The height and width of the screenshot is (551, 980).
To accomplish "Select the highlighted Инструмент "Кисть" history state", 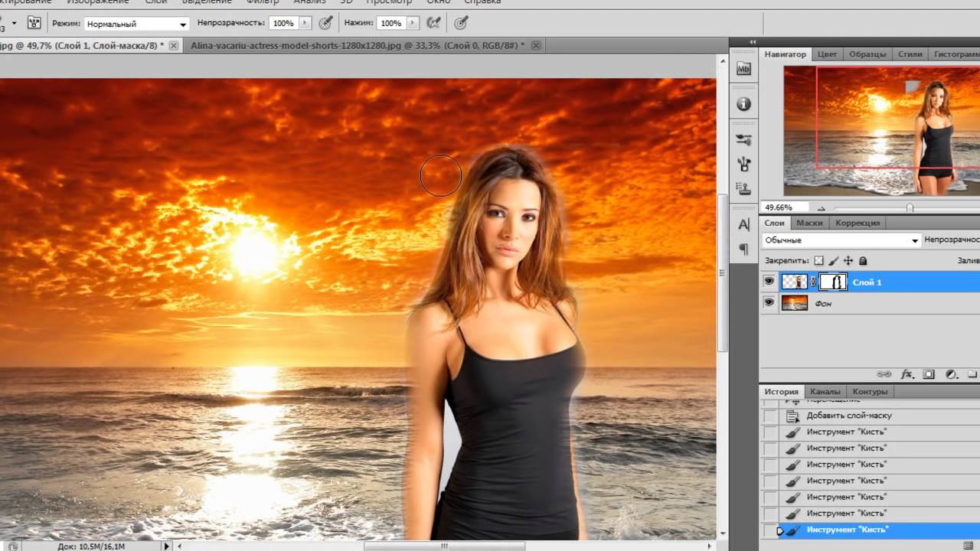I will [870, 530].
